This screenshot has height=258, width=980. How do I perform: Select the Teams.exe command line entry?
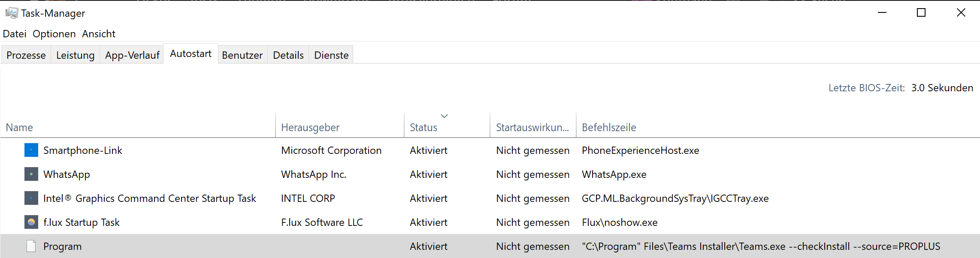tap(761, 246)
